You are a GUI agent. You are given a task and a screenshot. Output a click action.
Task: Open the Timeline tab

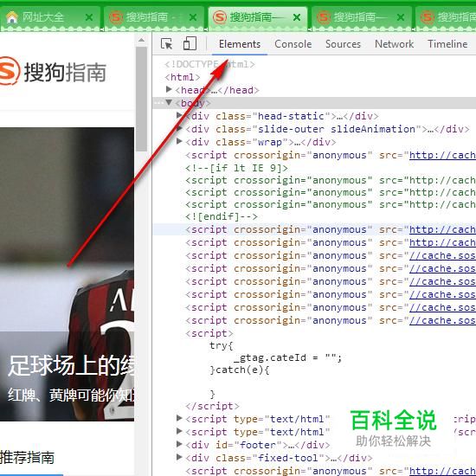pyautogui.click(x=447, y=44)
